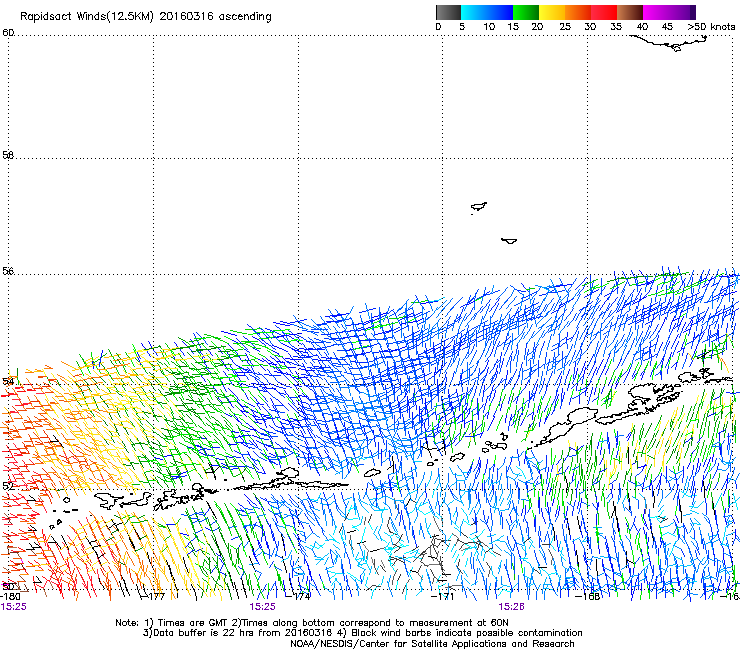Pick the brown 35-40 knots legend segment
Image resolution: width=740 pixels, height=650 pixels.
630,12
